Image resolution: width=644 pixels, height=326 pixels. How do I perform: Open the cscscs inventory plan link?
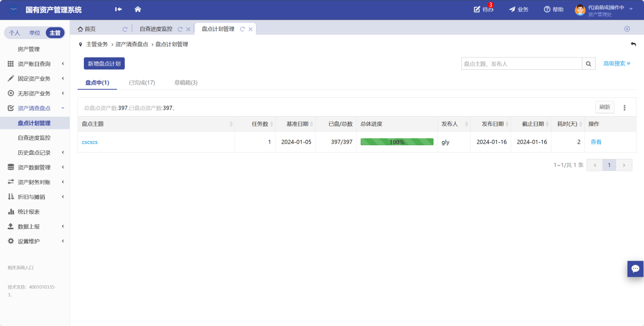point(90,142)
